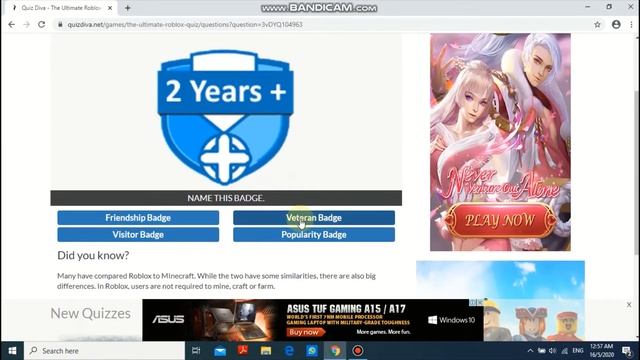
Task: Select the Quiz Diva browser tab
Action: pyautogui.click(x=61, y=8)
